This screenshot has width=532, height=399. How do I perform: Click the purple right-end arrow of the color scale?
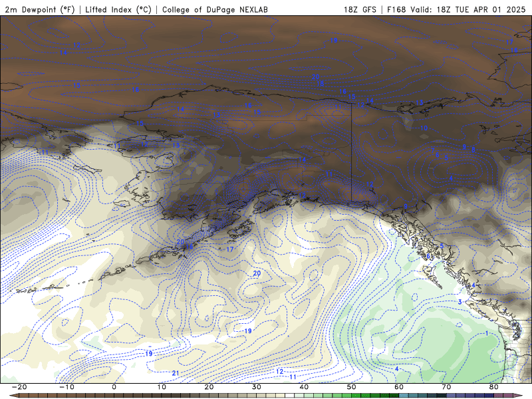pos(519,396)
